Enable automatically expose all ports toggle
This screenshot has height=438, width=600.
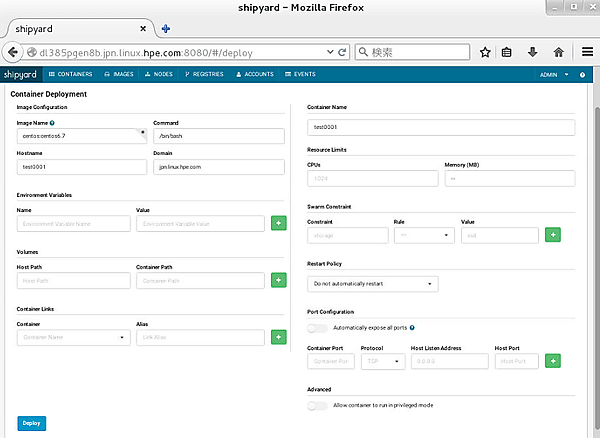click(317, 327)
